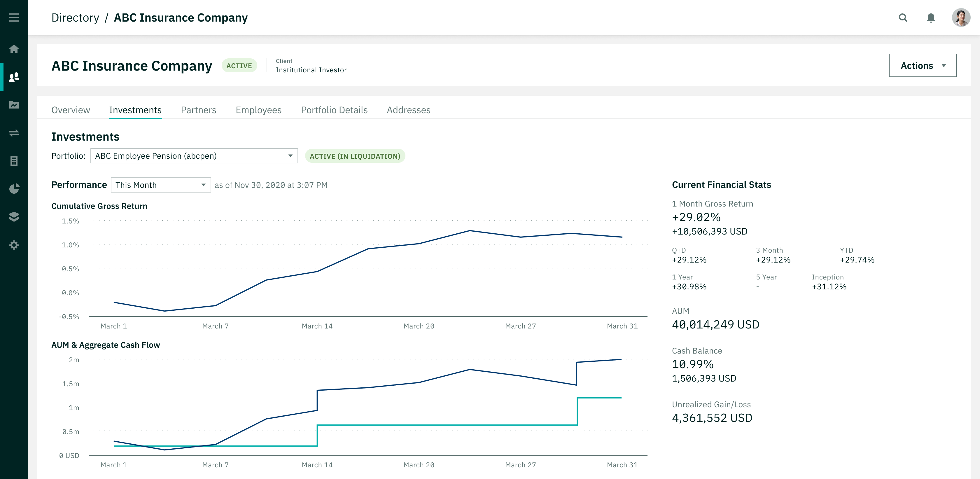Screen dimensions: 980x479
Task: Switch to the Employees tab
Action: tap(259, 110)
